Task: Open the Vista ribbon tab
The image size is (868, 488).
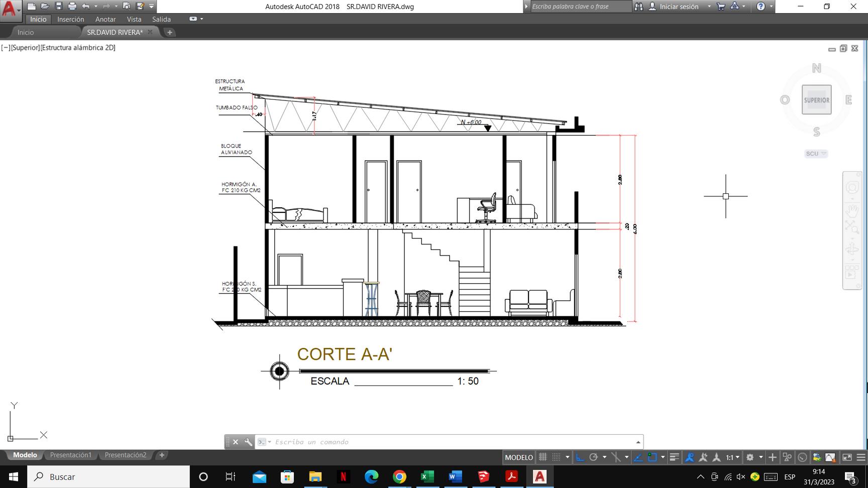Action: pos(134,19)
